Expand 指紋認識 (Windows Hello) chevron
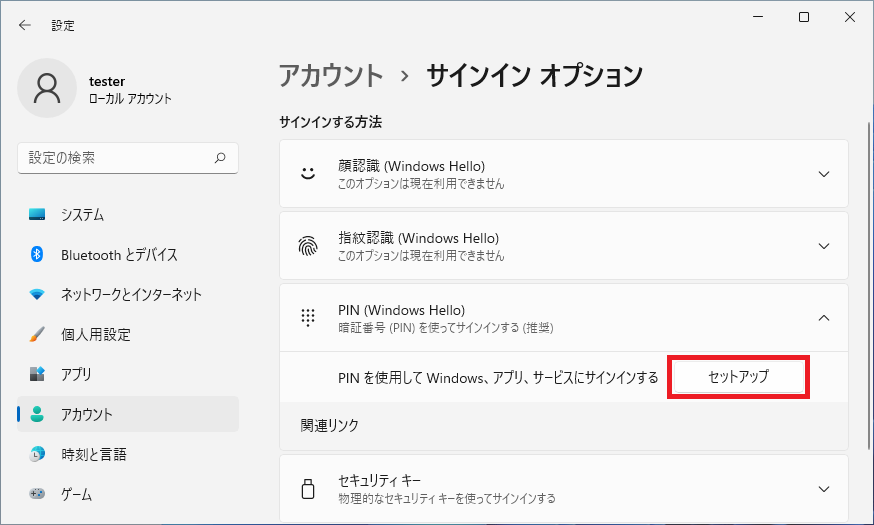The width and height of the screenshot is (874, 525). point(823,246)
